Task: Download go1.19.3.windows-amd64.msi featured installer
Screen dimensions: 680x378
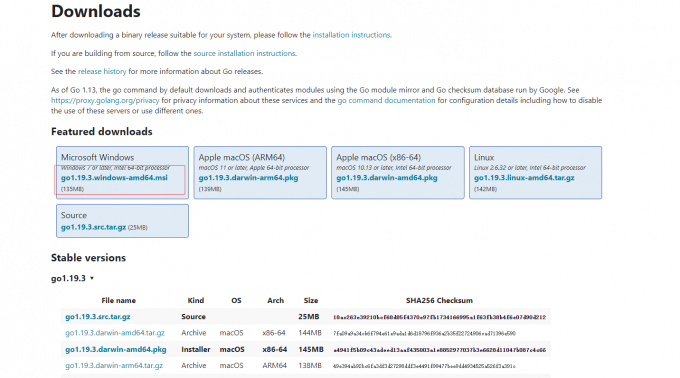Action: pyautogui.click(x=114, y=178)
